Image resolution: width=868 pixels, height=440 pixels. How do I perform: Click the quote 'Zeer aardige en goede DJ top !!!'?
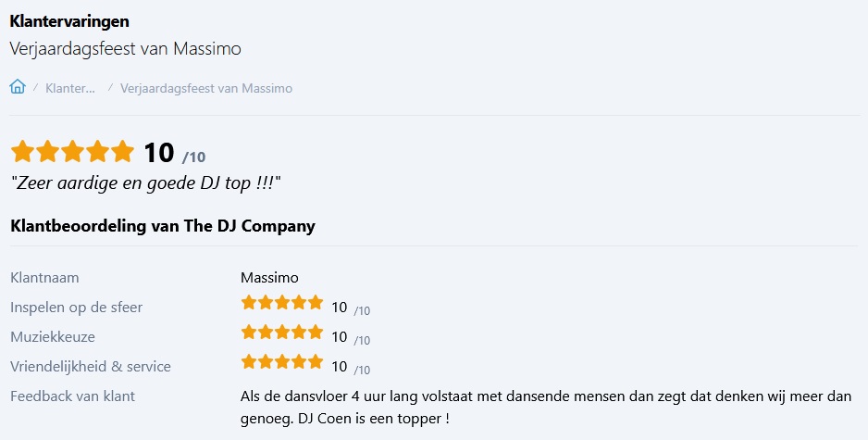[x=145, y=182]
